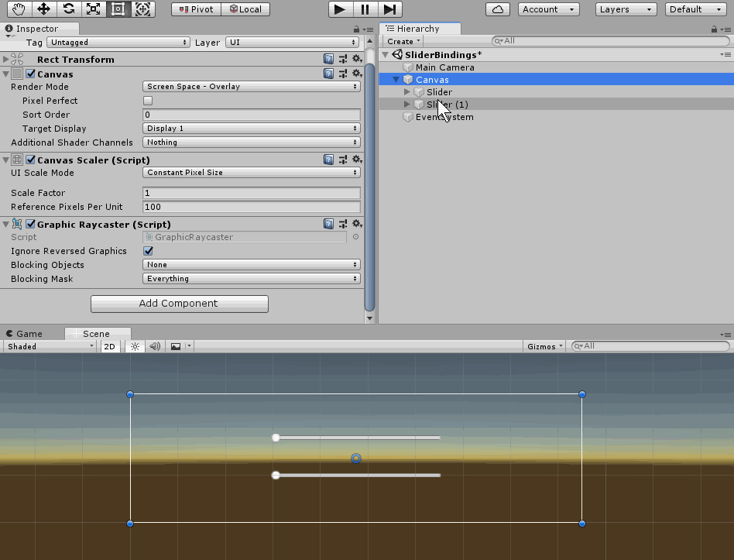Viewport: 734px width, 560px height.
Task: Open the Hierarchy panel options menu
Action: tap(726, 29)
